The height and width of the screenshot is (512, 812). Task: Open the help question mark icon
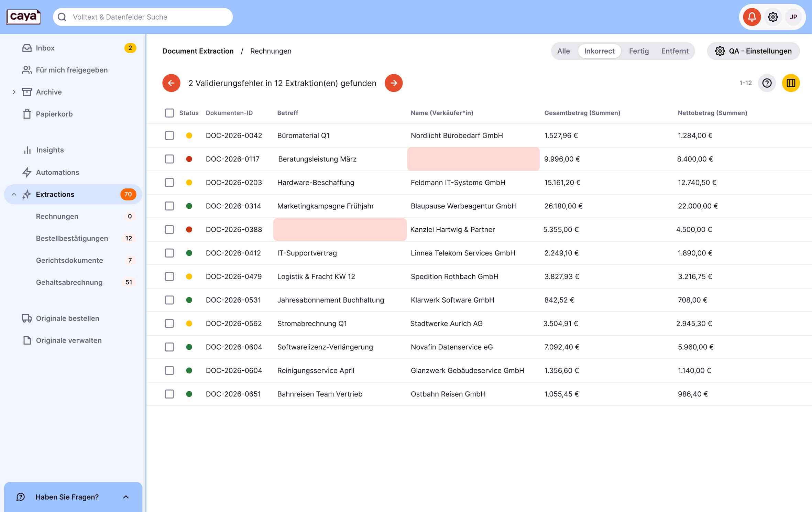pyautogui.click(x=767, y=83)
